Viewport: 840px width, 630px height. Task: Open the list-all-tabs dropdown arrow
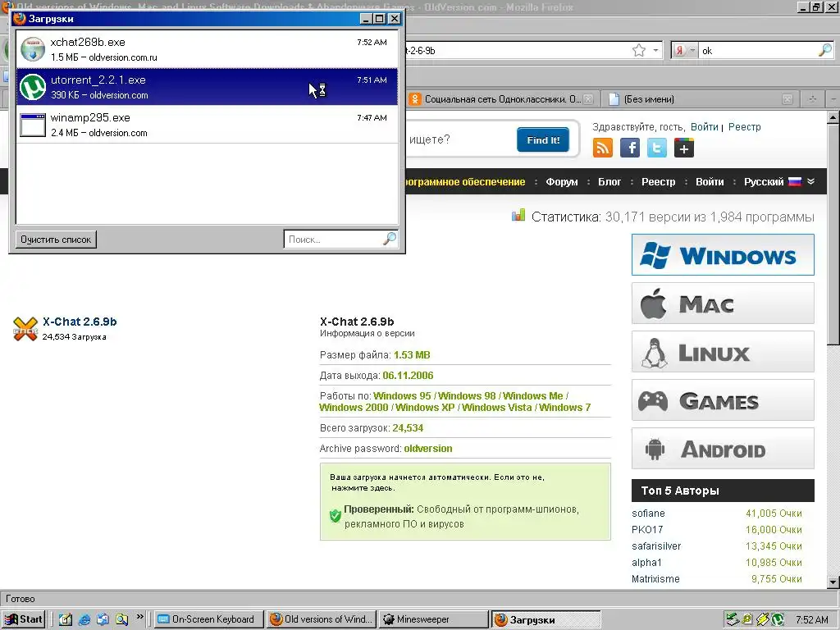pyautogui.click(x=833, y=99)
